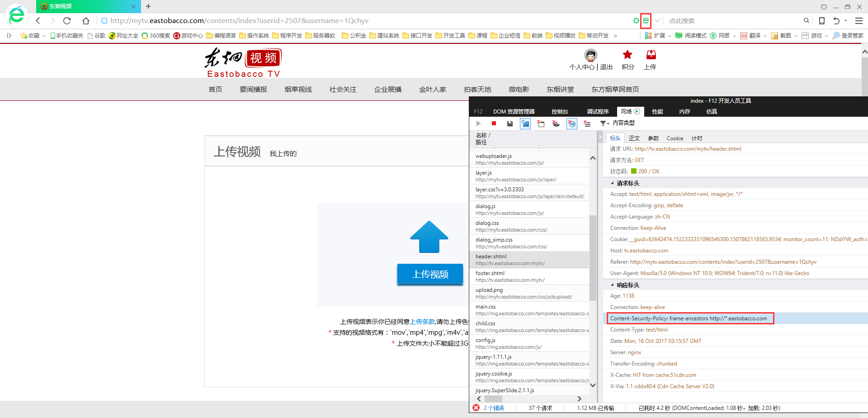Click the blue 上传视频 button
Image resolution: width=868 pixels, height=418 pixels.
(x=430, y=274)
